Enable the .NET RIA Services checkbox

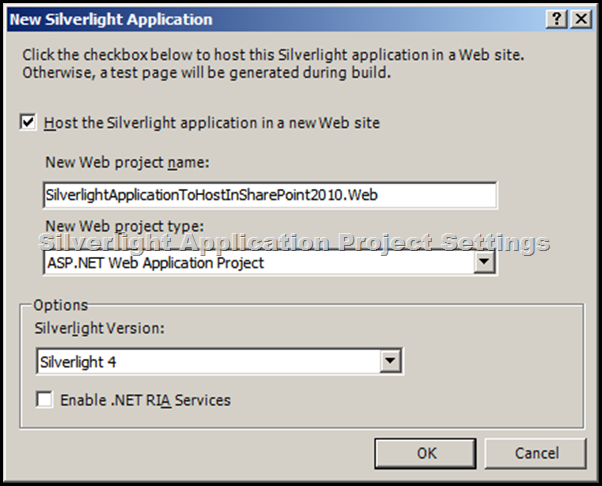coord(45,400)
